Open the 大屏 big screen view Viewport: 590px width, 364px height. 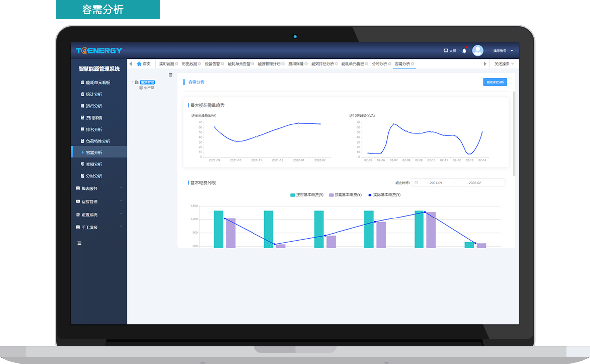[449, 51]
